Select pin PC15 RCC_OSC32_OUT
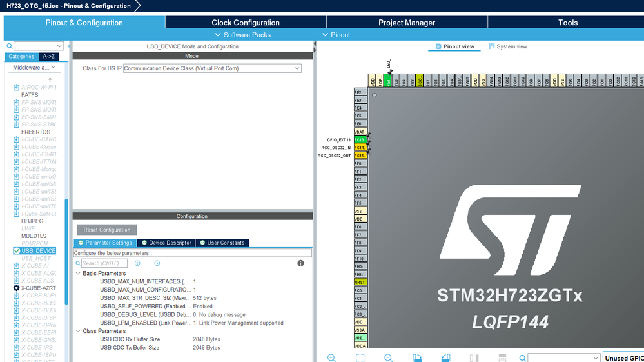 point(360,156)
